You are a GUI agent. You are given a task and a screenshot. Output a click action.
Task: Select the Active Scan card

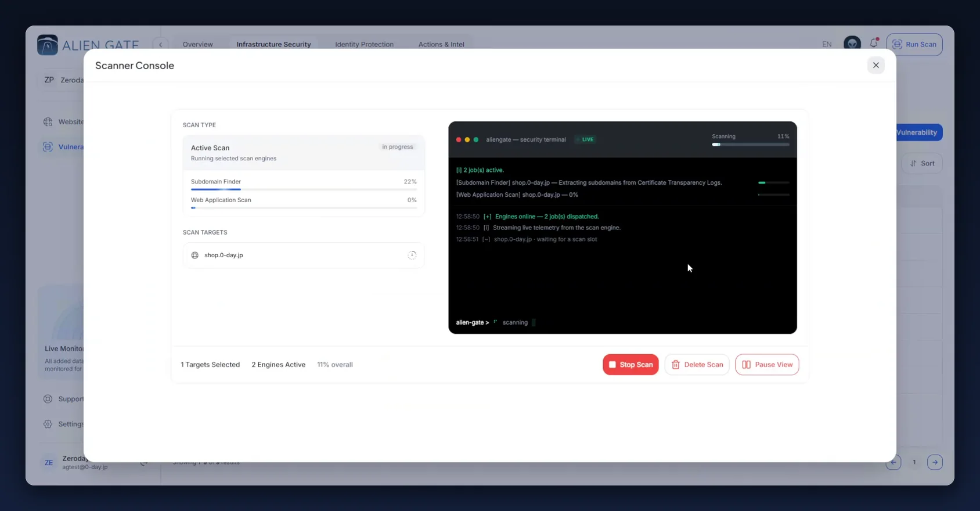pyautogui.click(x=304, y=153)
